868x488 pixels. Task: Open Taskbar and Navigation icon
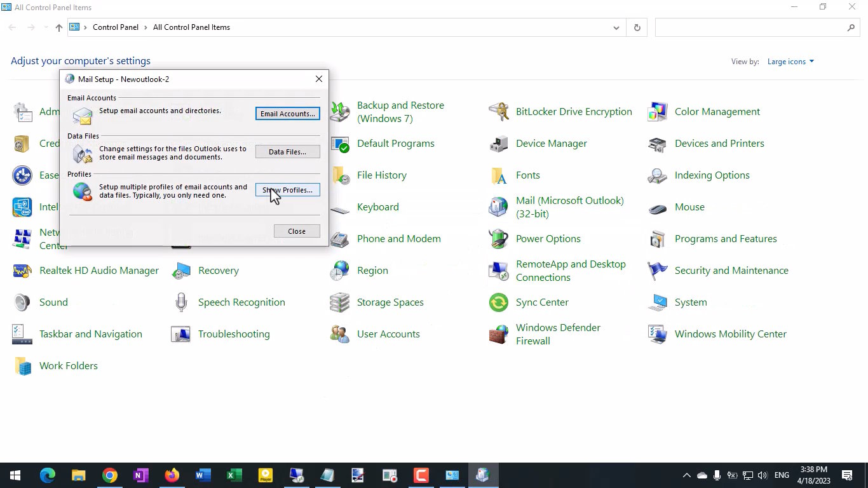click(x=22, y=334)
